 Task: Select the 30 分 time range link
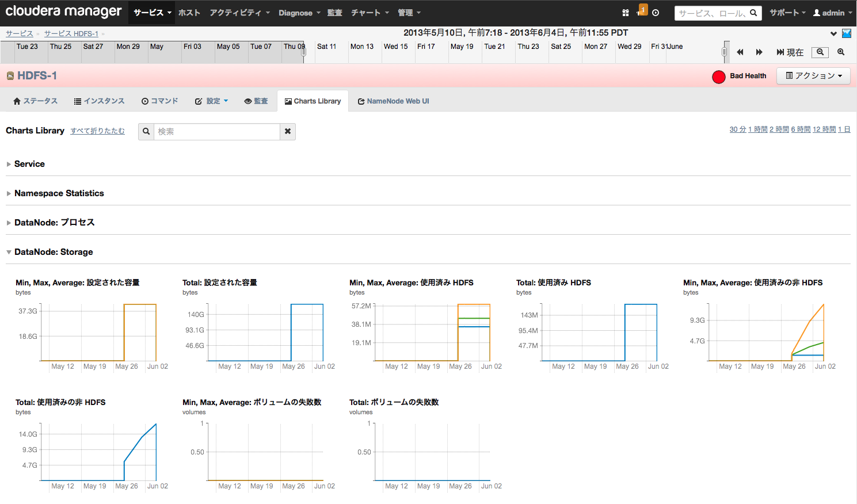738,129
